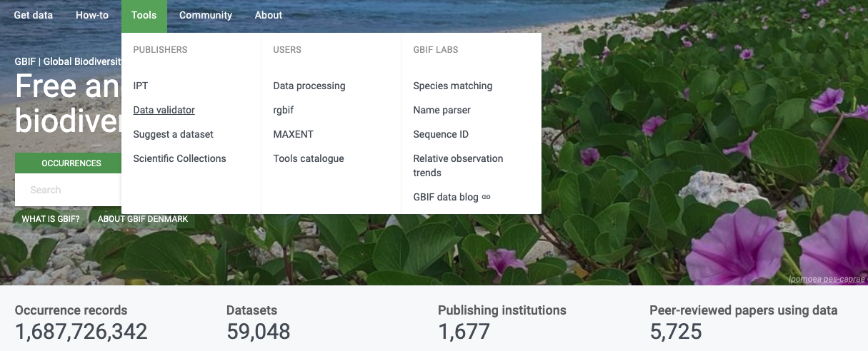
Task: Open the Data validator link
Action: pyautogui.click(x=164, y=110)
